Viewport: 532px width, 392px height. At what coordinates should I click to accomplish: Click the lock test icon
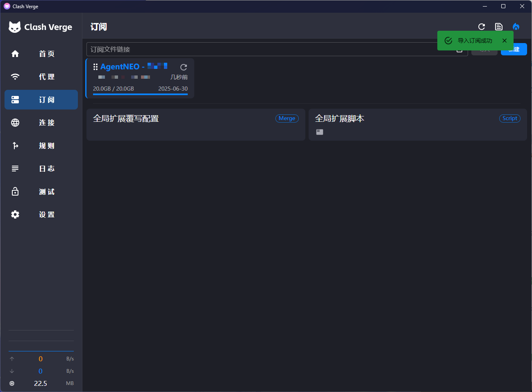coord(15,191)
